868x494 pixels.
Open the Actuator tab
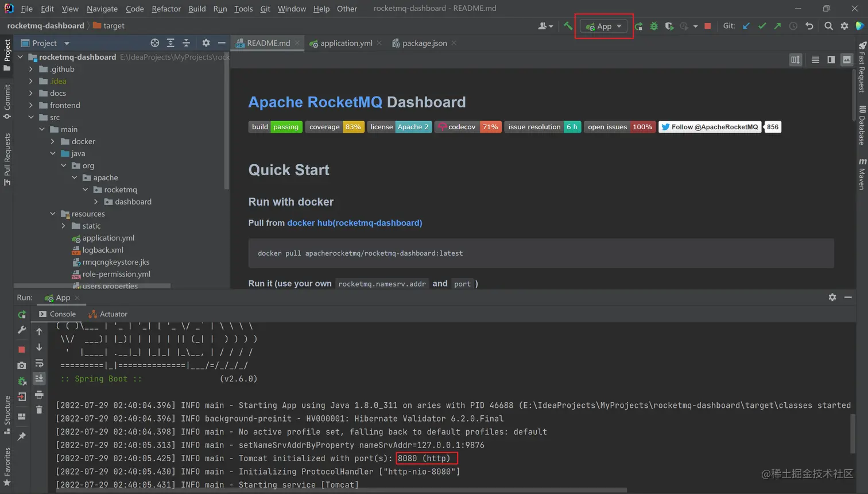point(108,314)
